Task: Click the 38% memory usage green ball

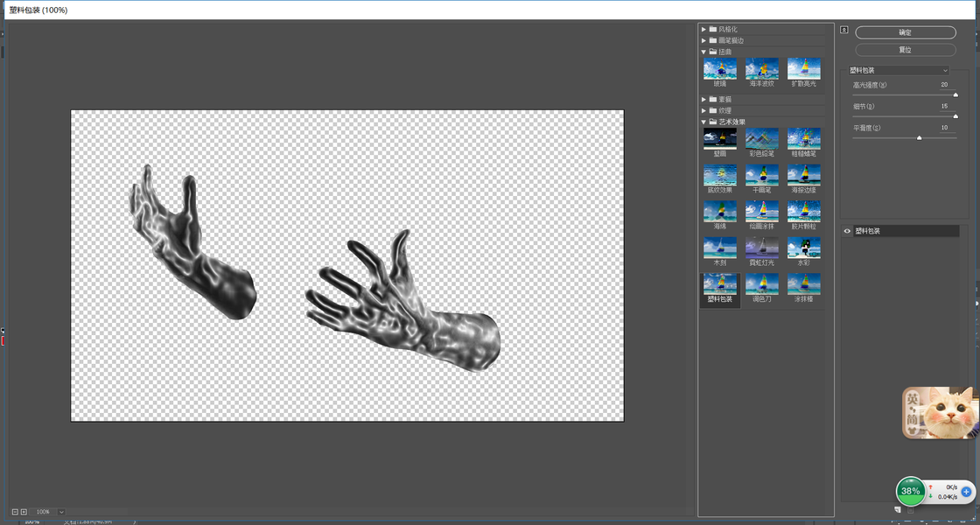Action: 911,491
